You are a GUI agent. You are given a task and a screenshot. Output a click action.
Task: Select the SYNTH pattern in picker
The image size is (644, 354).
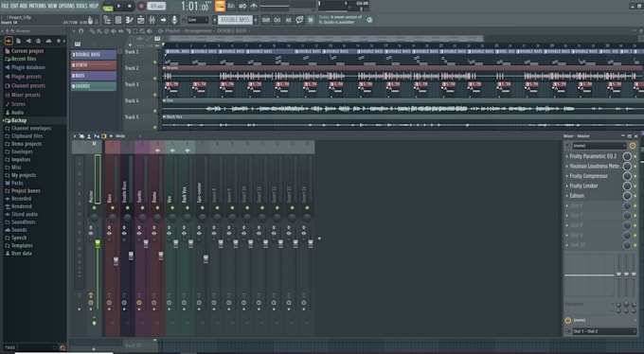point(94,65)
